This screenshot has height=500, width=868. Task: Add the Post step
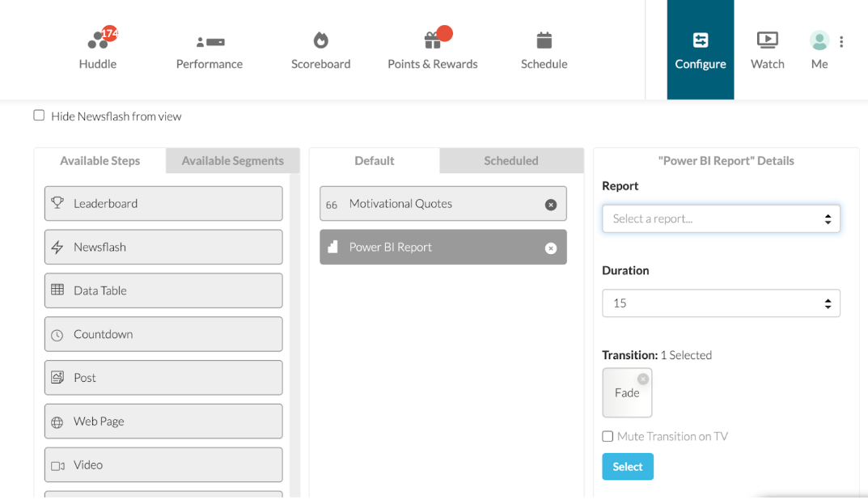[x=163, y=378]
